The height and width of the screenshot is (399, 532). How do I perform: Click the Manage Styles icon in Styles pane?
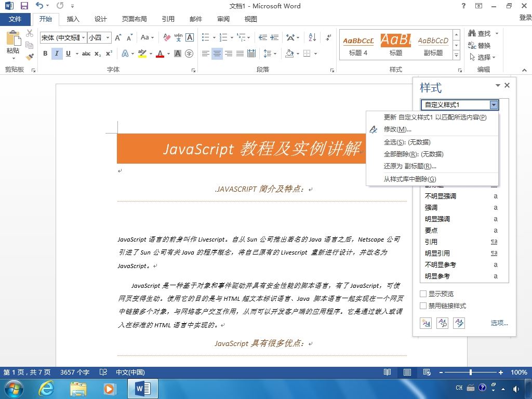pyautogui.click(x=459, y=323)
